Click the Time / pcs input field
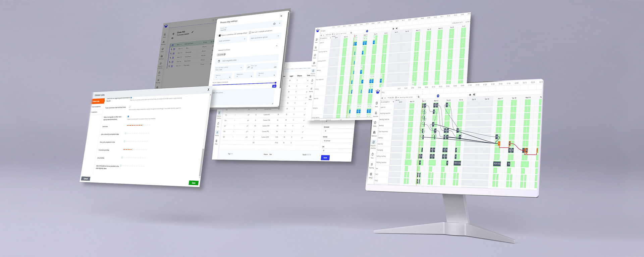Viewport: 644px width, 257px height. (262, 67)
